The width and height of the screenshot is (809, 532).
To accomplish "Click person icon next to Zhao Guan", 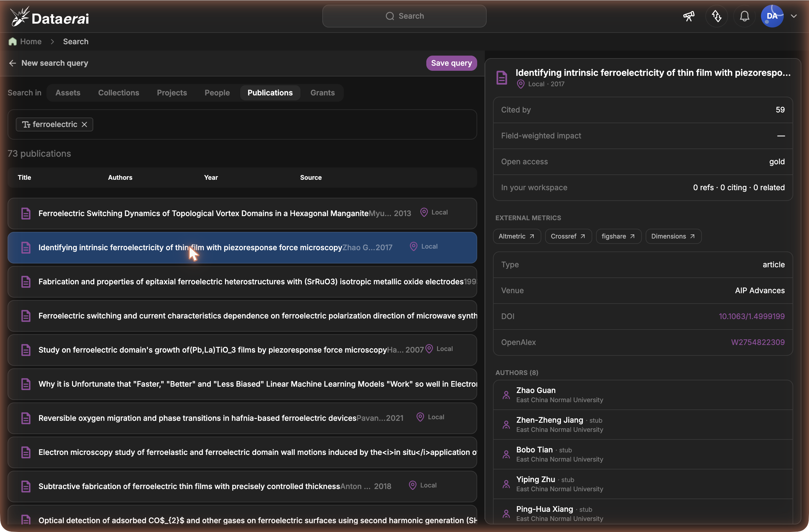I will point(506,395).
